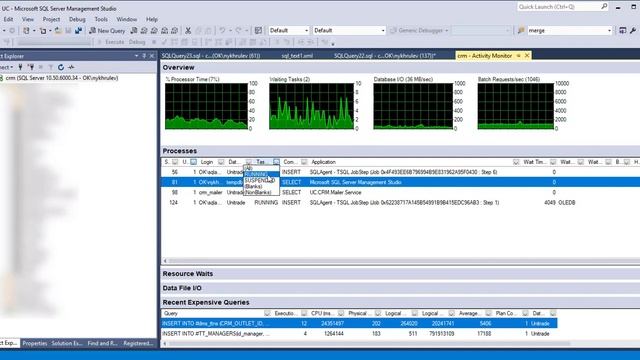Click the Object Explorer activity pulse icon
The width and height of the screenshot is (640, 360).
(x=71, y=67)
